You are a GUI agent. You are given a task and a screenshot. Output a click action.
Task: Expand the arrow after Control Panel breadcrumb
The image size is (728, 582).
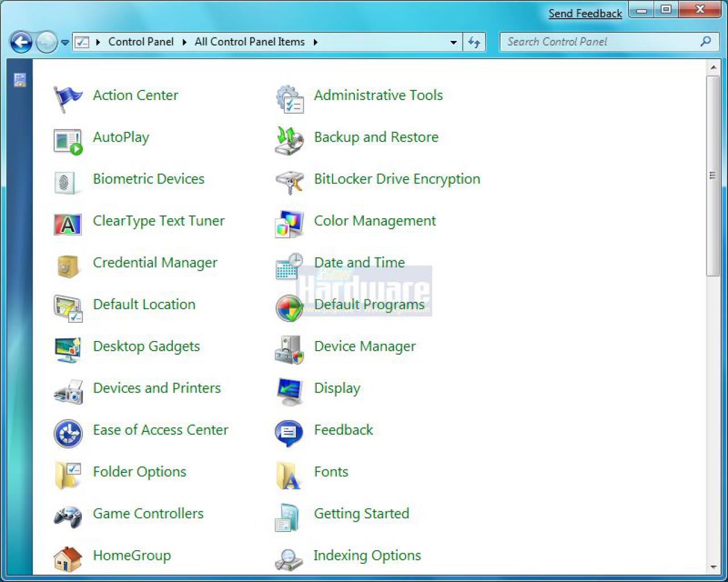(x=184, y=42)
